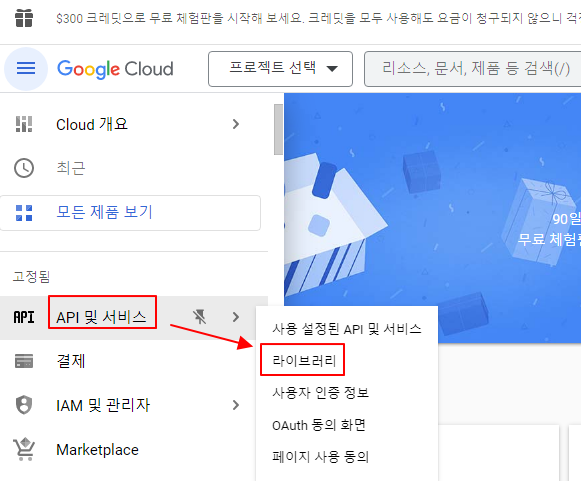Click the grid icon in 모든 제품 보기
Screen dimensions: 581x481
coord(24,213)
